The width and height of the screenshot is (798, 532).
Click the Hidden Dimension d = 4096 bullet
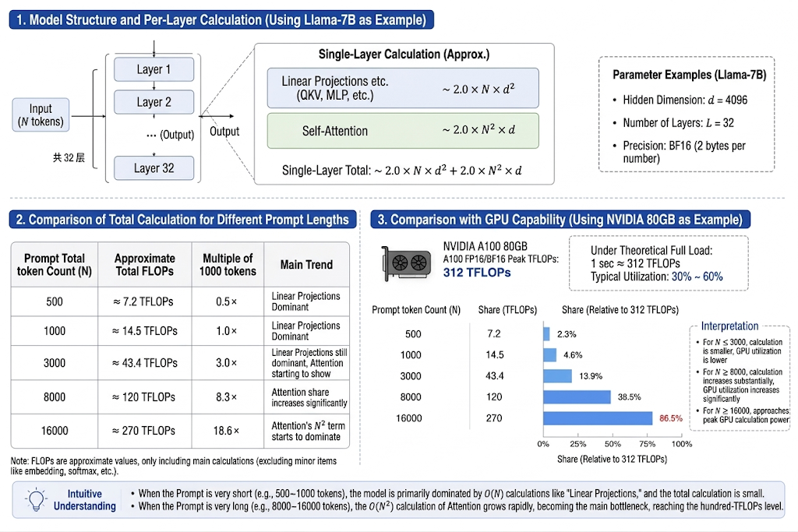[680, 100]
